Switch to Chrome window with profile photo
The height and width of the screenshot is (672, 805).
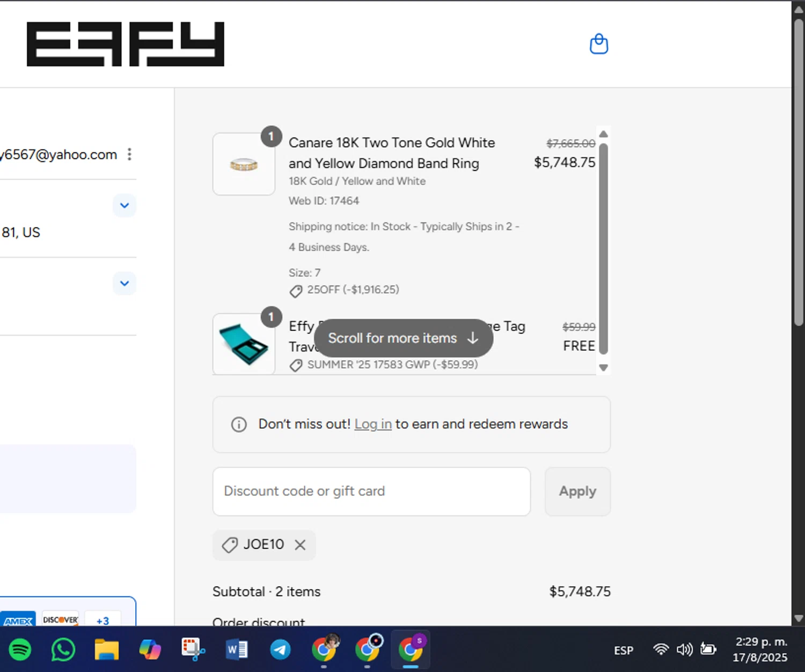click(x=324, y=649)
